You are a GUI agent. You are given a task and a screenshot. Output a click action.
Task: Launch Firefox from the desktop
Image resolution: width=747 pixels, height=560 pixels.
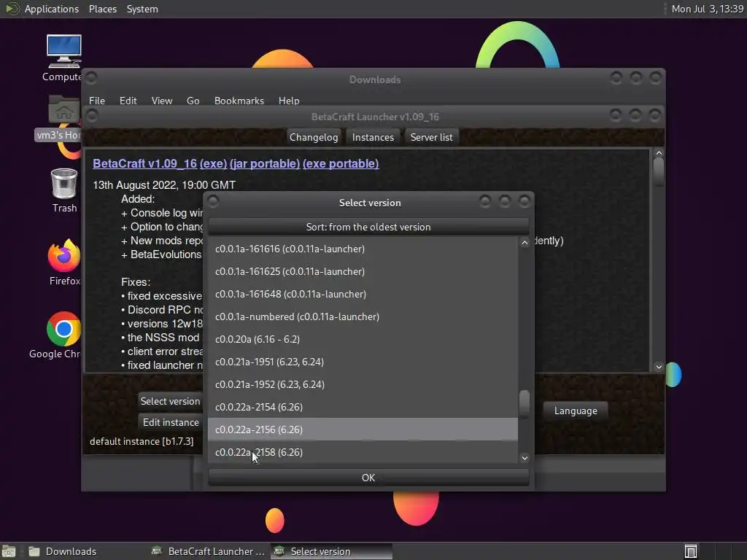[x=64, y=262]
